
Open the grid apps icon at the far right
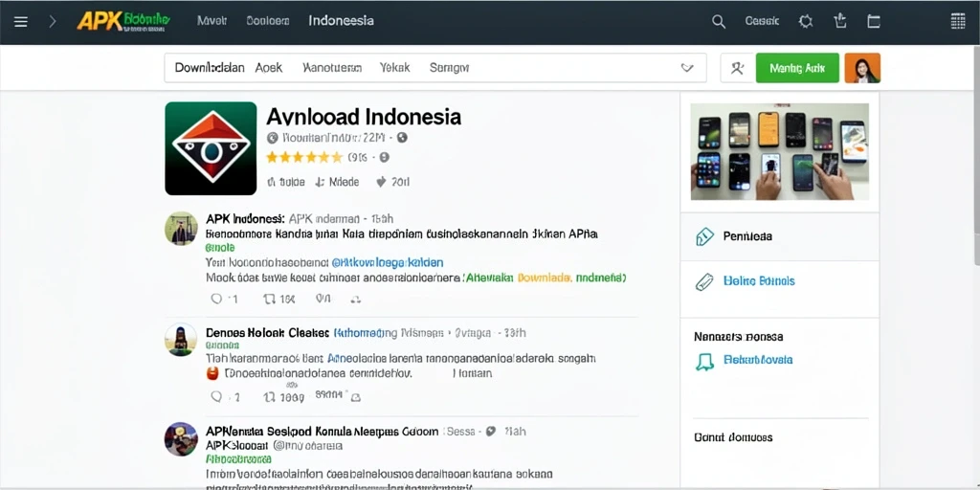click(x=957, y=21)
